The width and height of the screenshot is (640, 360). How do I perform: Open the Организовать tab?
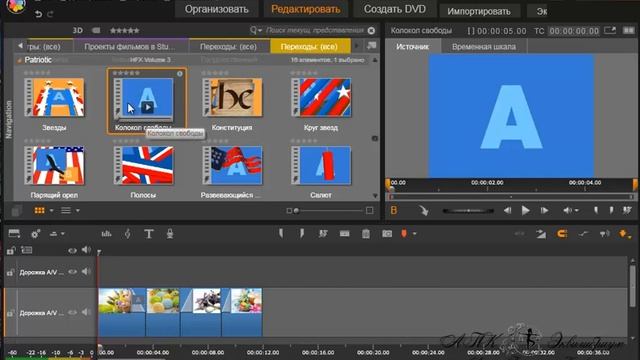click(x=216, y=9)
